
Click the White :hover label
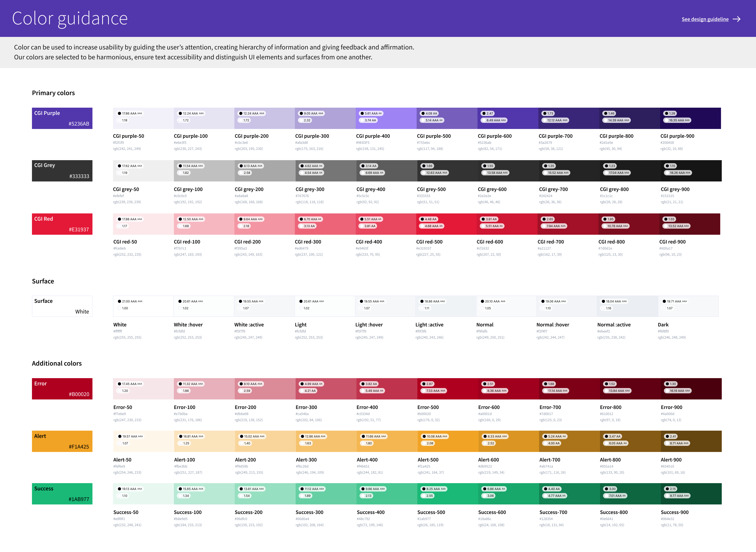188,325
